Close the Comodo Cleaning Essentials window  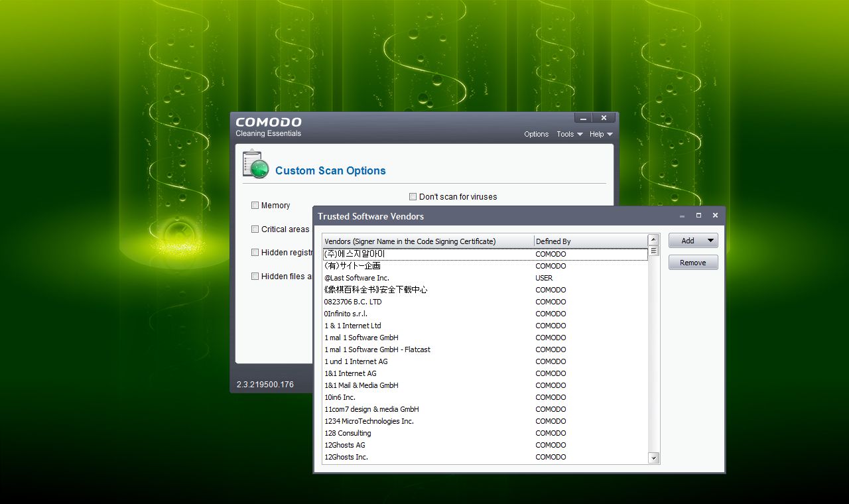click(x=604, y=118)
